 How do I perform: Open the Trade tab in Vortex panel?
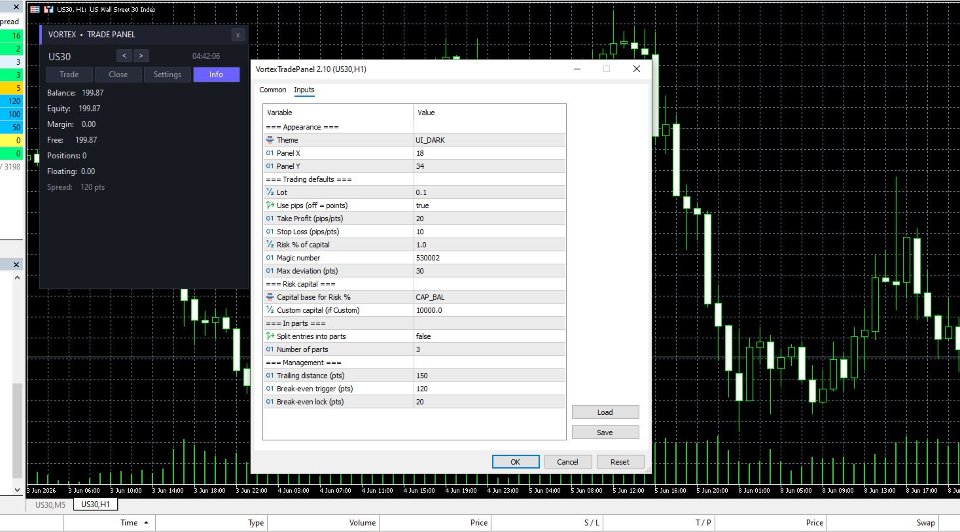(69, 74)
